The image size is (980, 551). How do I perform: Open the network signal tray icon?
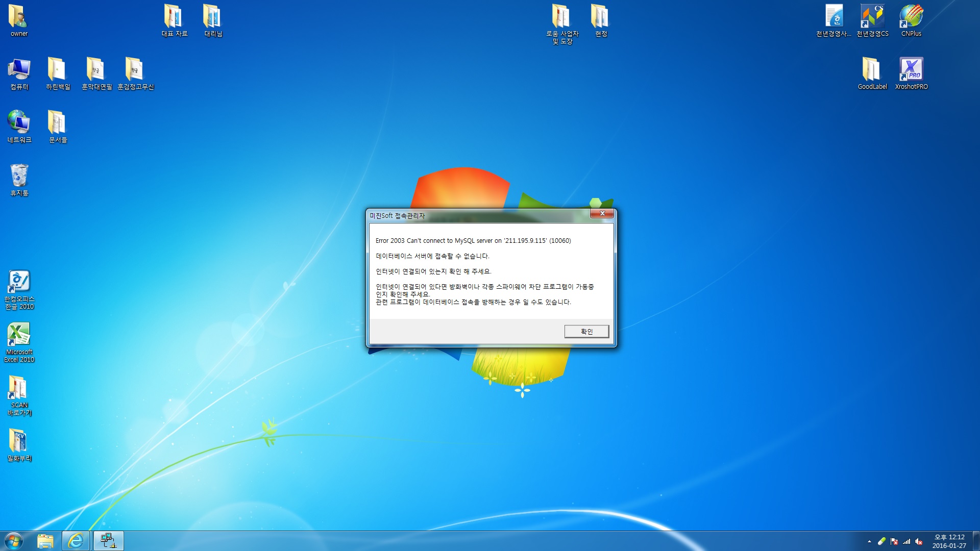click(x=906, y=541)
